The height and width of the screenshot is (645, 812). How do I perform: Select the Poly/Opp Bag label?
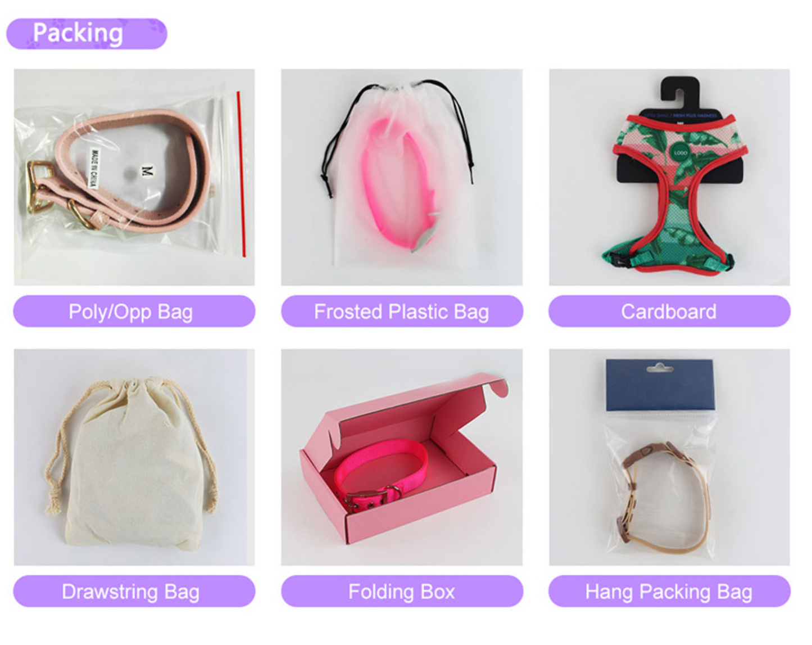click(134, 311)
